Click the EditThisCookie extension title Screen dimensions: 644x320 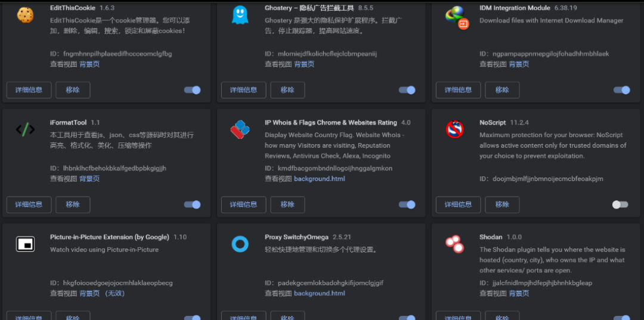tap(73, 8)
